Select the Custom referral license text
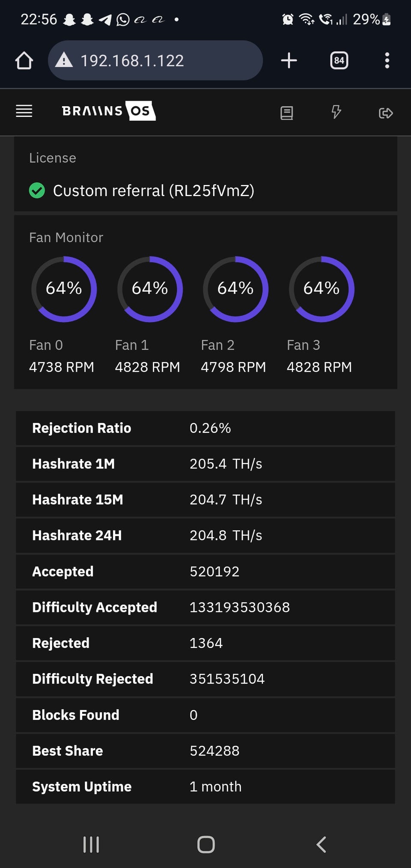This screenshot has height=868, width=411. coord(154,191)
